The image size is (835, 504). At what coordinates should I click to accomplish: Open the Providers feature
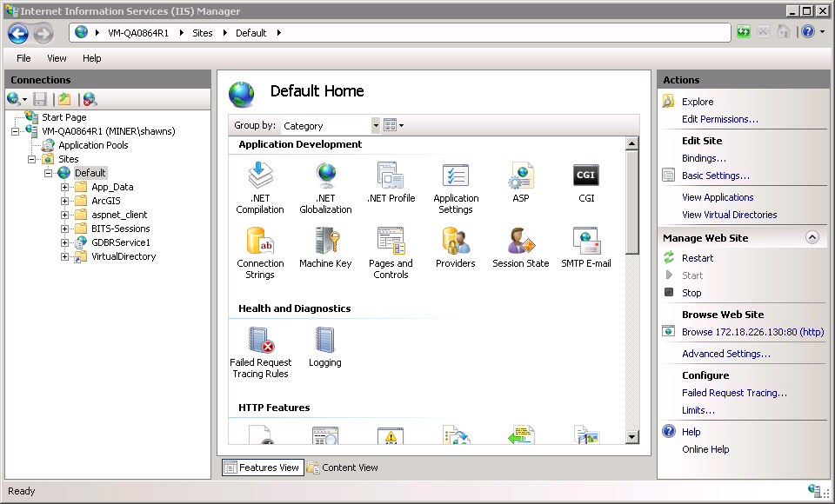click(x=456, y=248)
